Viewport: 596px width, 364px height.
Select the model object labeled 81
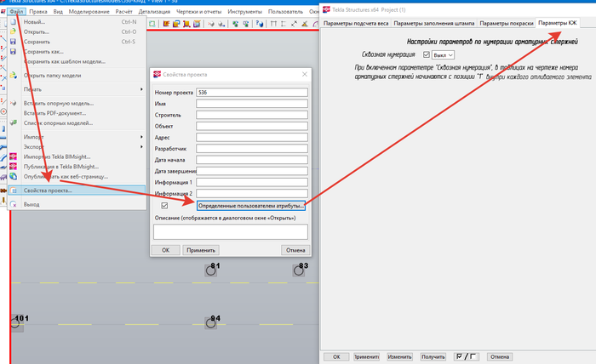coord(211,271)
